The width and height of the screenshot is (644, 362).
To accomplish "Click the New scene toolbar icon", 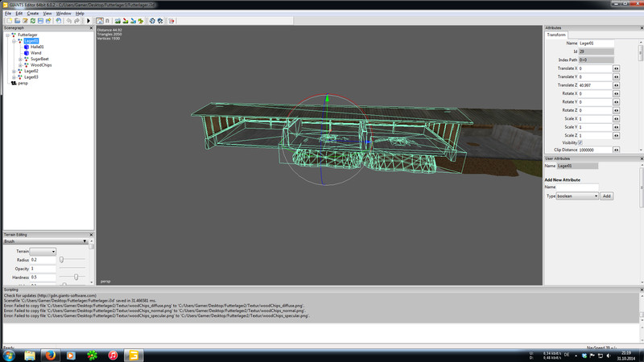I will [9, 21].
